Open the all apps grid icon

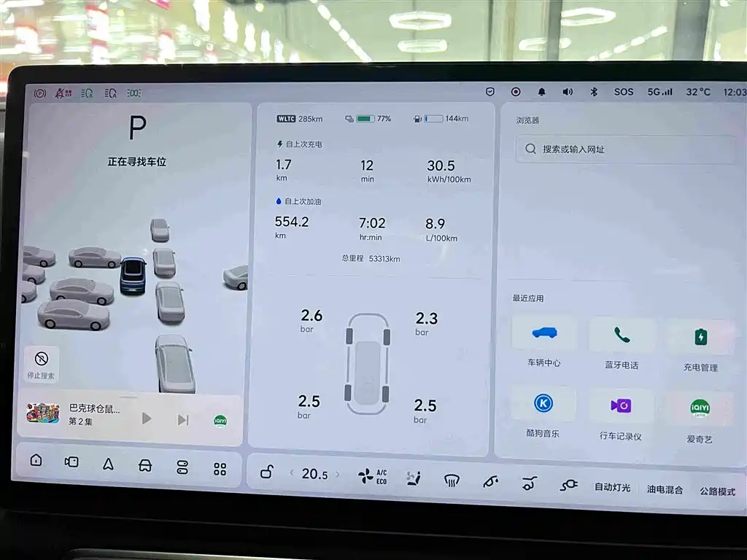coord(220,469)
